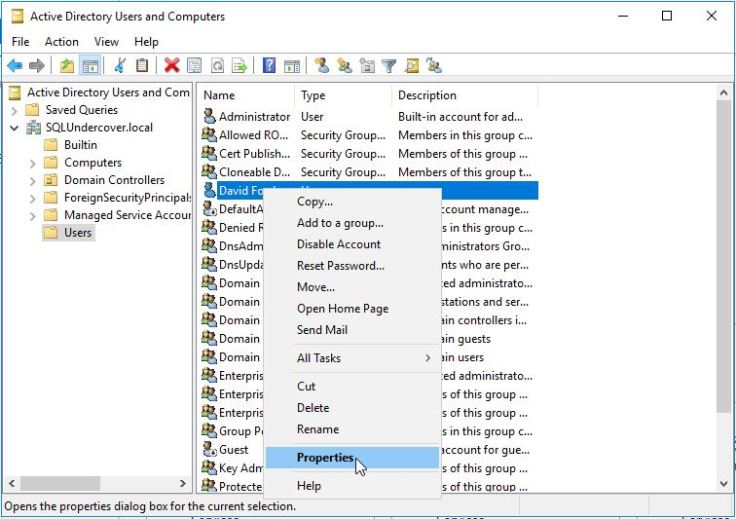Open the File menu

click(20, 42)
